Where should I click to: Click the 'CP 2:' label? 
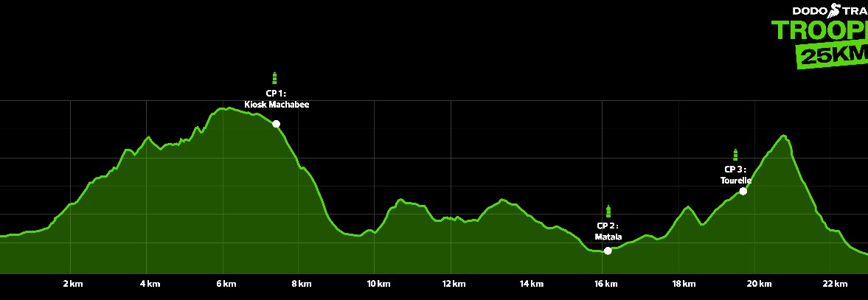(607, 226)
